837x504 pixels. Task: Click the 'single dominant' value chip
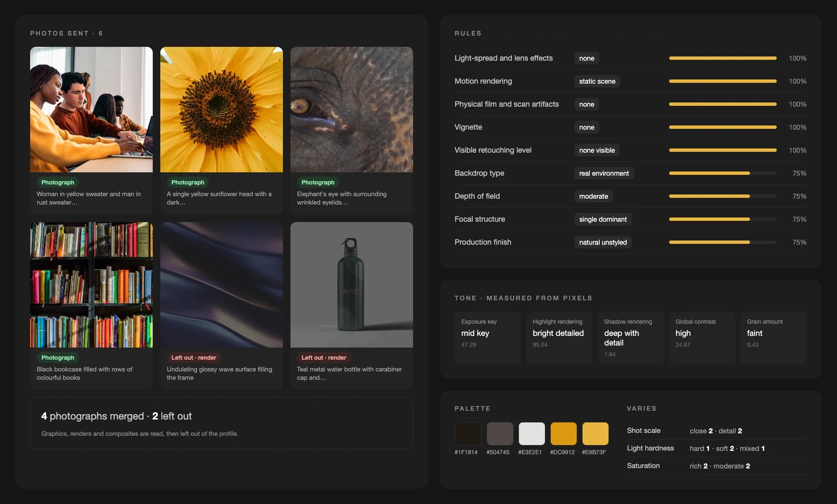tap(603, 219)
